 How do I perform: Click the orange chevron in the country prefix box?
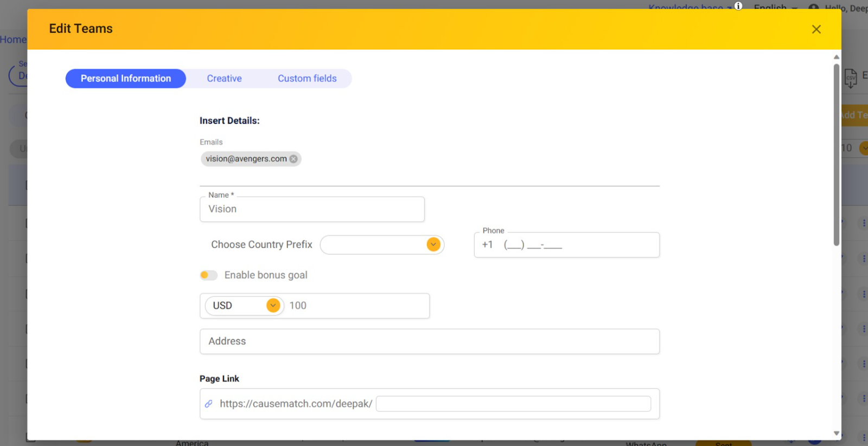pos(433,244)
